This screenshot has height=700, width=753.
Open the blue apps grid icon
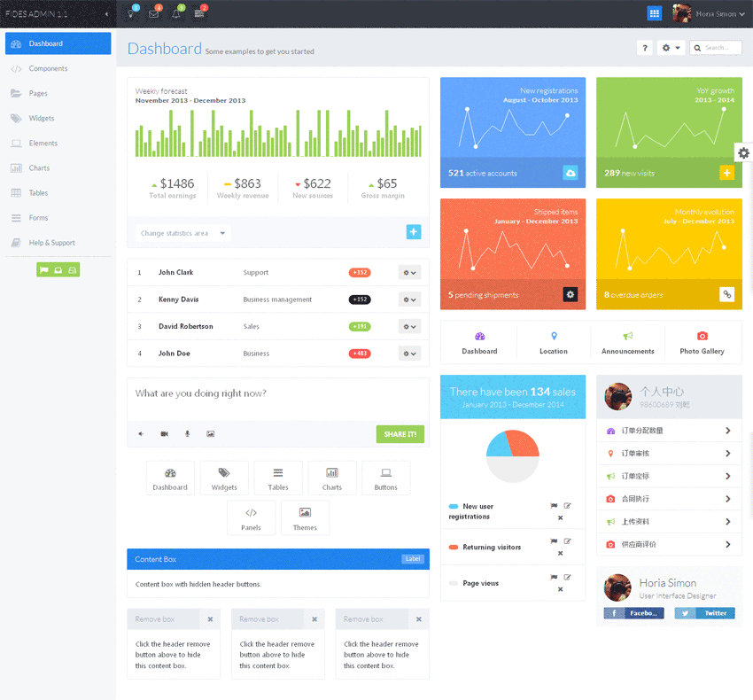(x=654, y=13)
